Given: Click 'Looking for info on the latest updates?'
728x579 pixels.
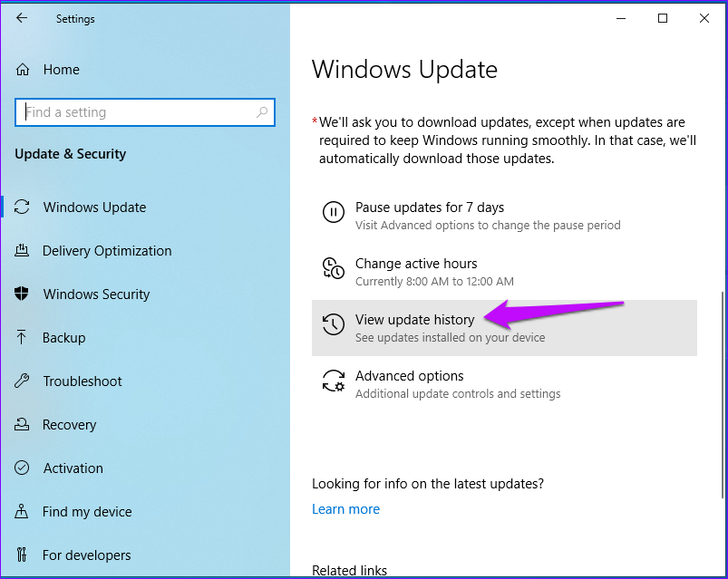Looking at the screenshot, I should [x=428, y=484].
